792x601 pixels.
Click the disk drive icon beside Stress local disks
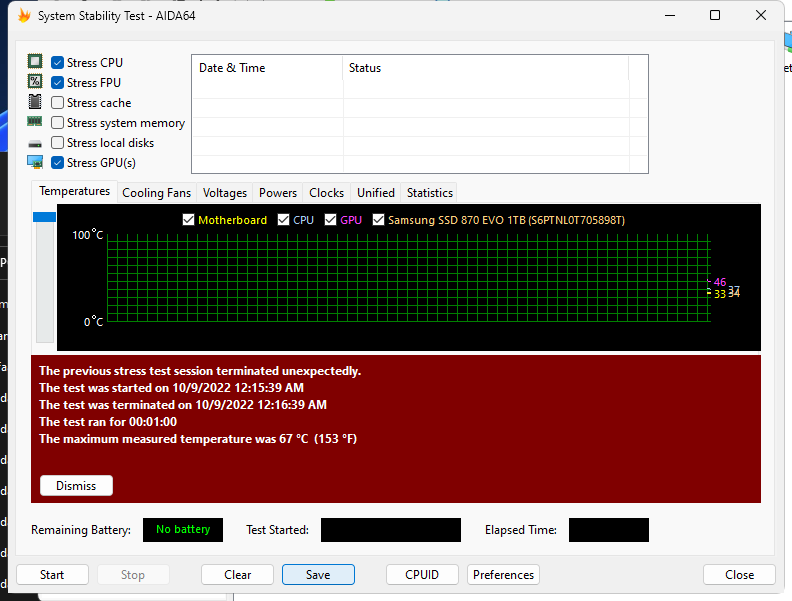35,144
